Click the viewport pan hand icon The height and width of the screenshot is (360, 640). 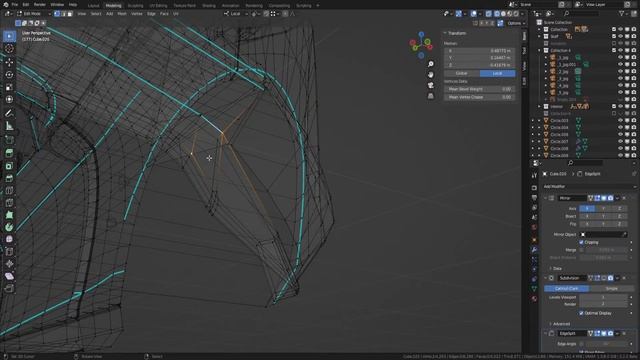pos(431,75)
